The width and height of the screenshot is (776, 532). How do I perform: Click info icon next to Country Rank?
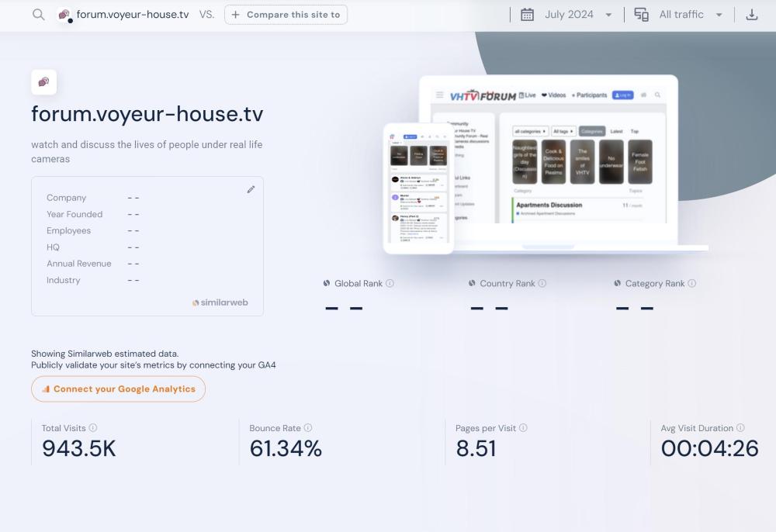pyautogui.click(x=542, y=284)
